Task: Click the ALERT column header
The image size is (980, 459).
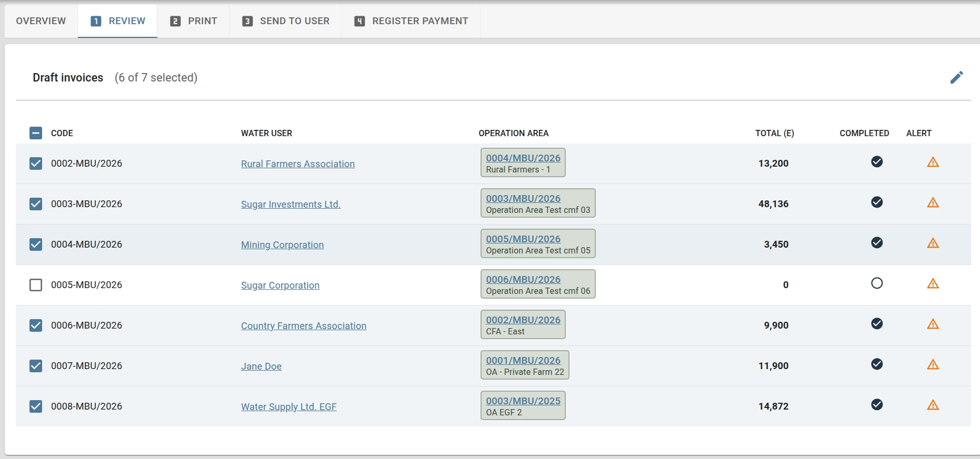Action: [919, 133]
